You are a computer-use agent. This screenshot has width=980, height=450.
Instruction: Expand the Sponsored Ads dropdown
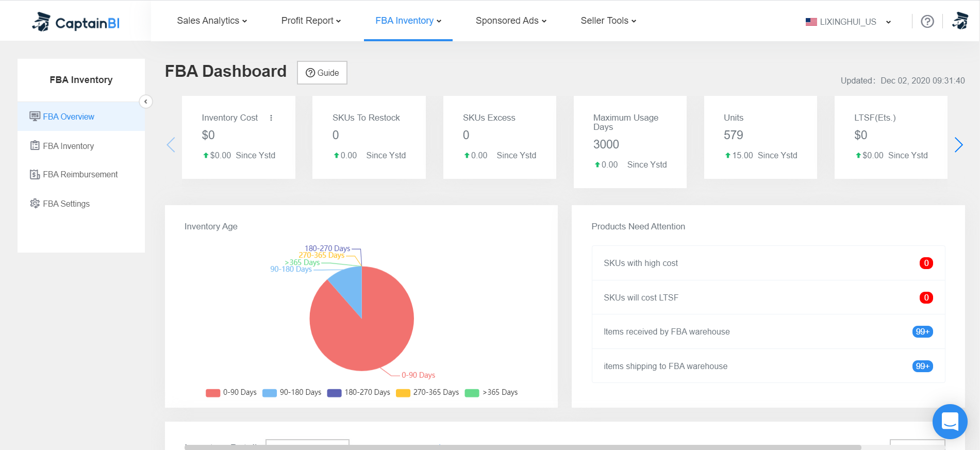[x=510, y=21]
